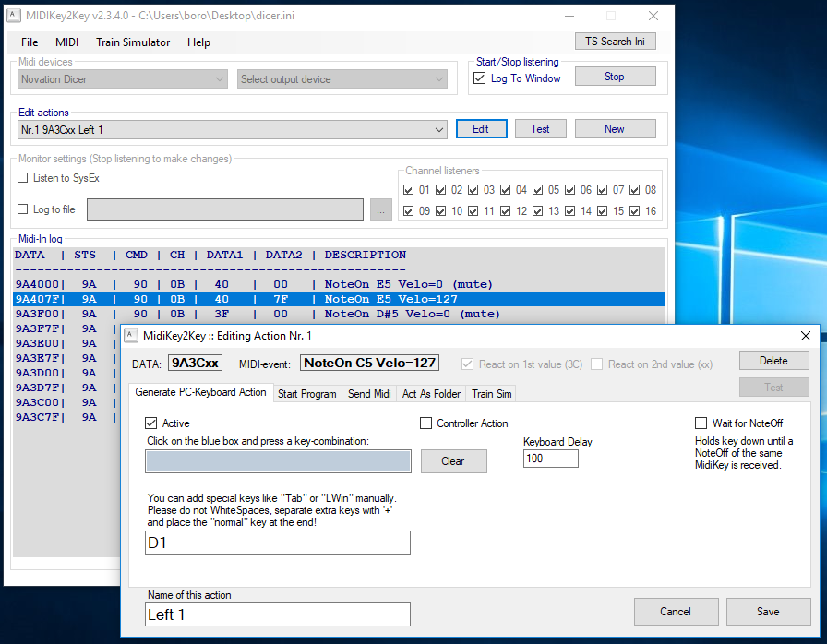Click the Keyboard Delay field showing 100

click(x=551, y=459)
